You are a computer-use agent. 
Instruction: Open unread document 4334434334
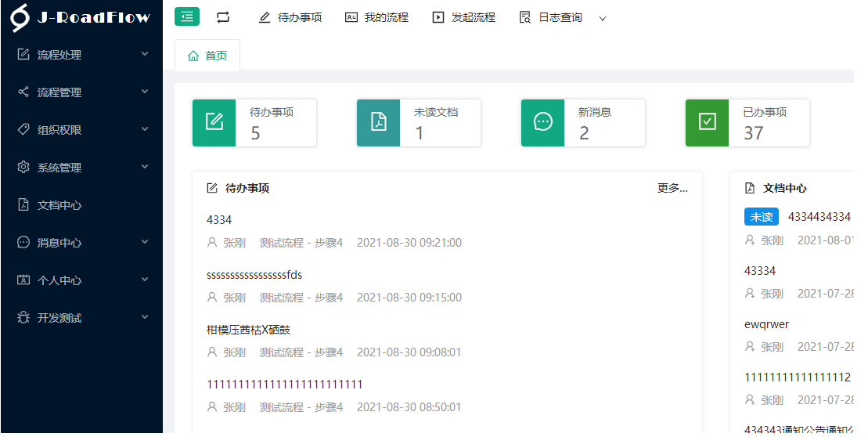click(819, 217)
